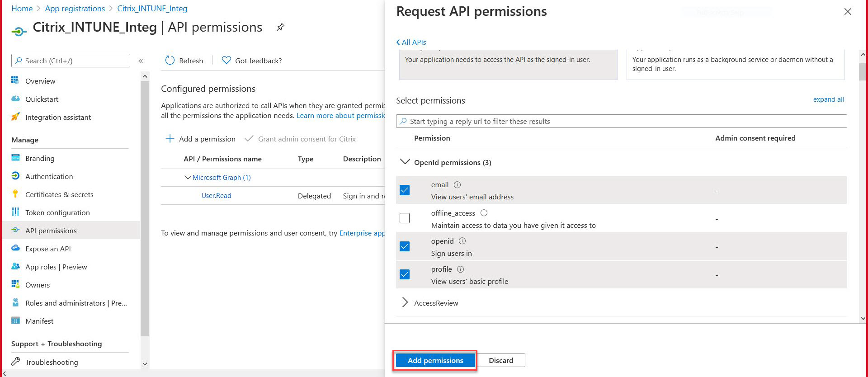The width and height of the screenshot is (868, 377).
Task: Go back to All APIs
Action: coord(411,42)
